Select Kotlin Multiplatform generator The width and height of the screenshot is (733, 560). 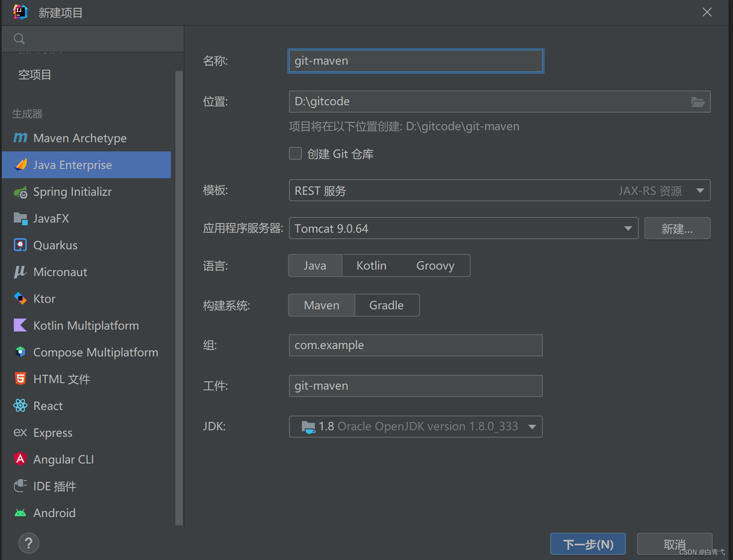tap(86, 325)
